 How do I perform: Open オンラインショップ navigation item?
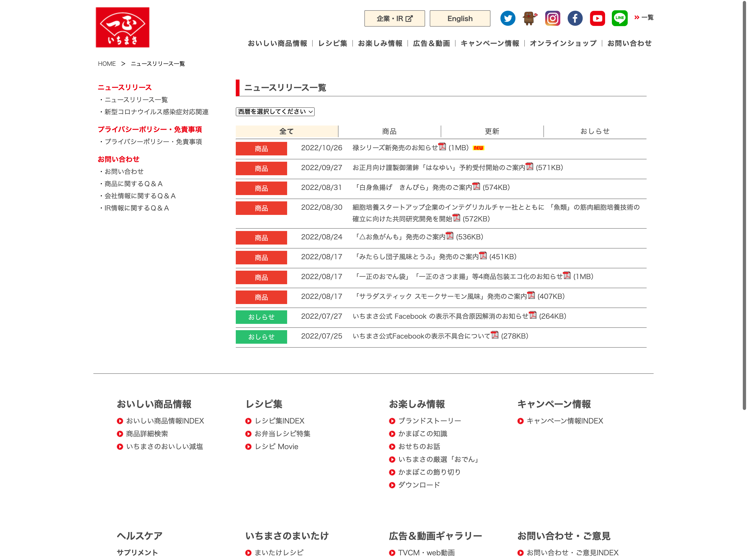click(x=563, y=43)
